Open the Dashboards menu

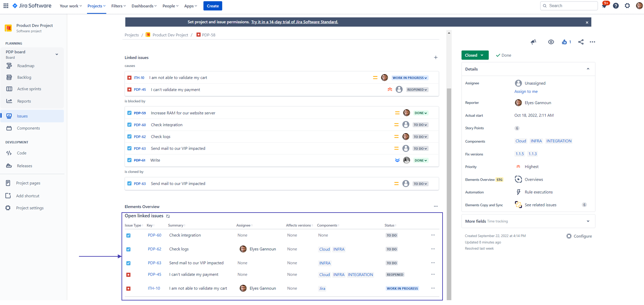coord(144,6)
